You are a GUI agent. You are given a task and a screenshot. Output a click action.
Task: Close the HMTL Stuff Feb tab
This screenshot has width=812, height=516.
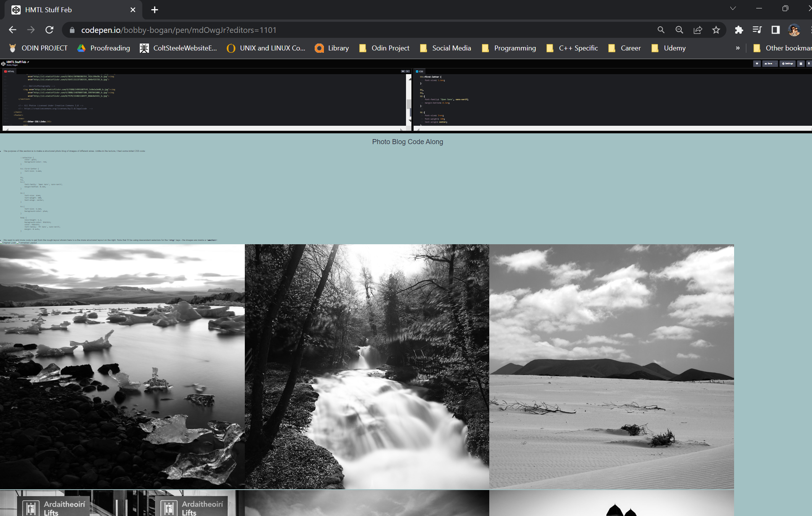133,10
